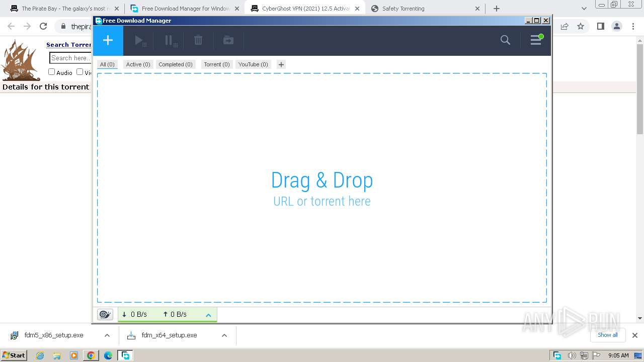Move download to folder using toolbar icon
Screen dimensions: 644x362
point(228,40)
